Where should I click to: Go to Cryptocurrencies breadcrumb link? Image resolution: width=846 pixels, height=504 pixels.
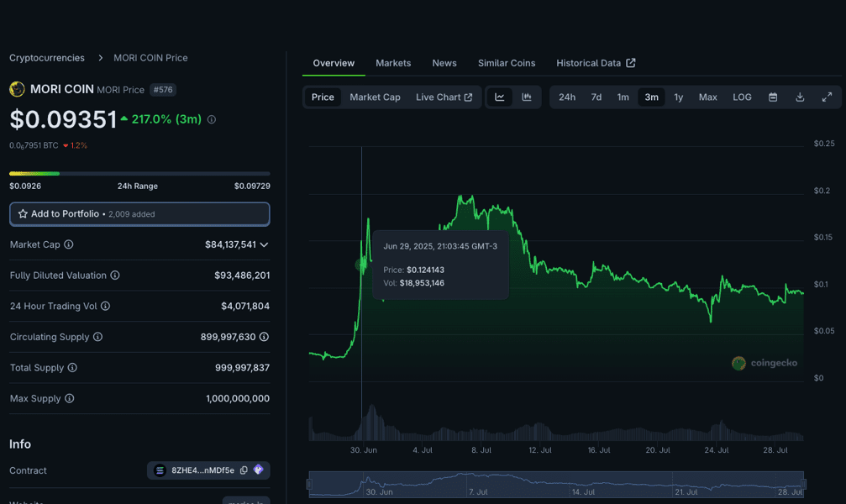pos(47,58)
